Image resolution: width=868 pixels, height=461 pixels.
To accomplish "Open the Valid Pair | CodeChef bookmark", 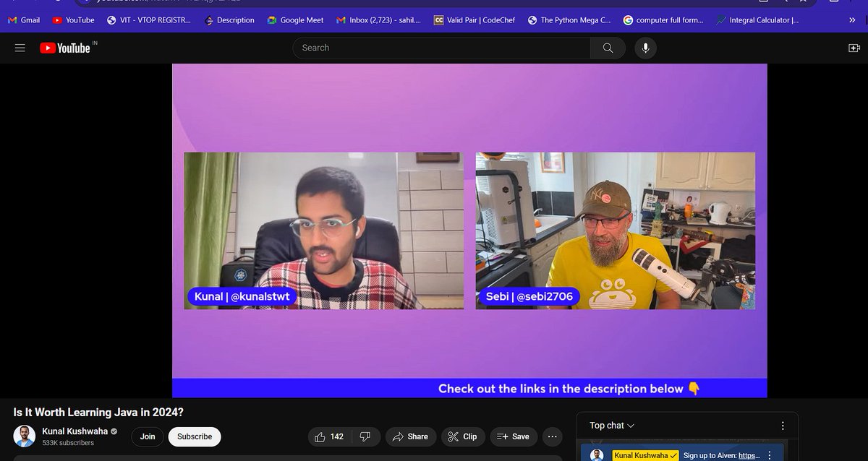I will point(475,20).
